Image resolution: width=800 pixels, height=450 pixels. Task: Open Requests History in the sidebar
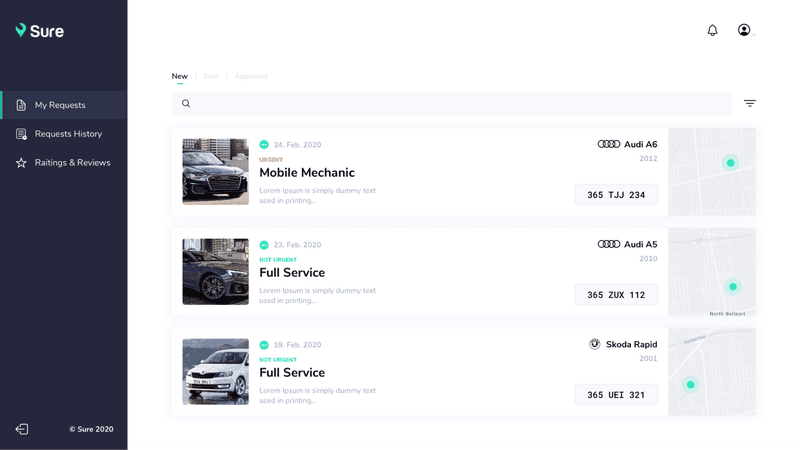coord(68,134)
